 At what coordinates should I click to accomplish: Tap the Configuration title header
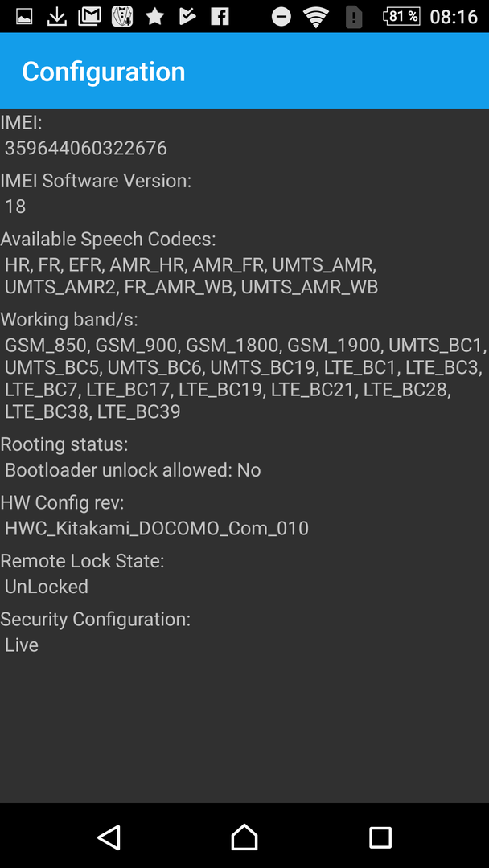pyautogui.click(x=104, y=72)
